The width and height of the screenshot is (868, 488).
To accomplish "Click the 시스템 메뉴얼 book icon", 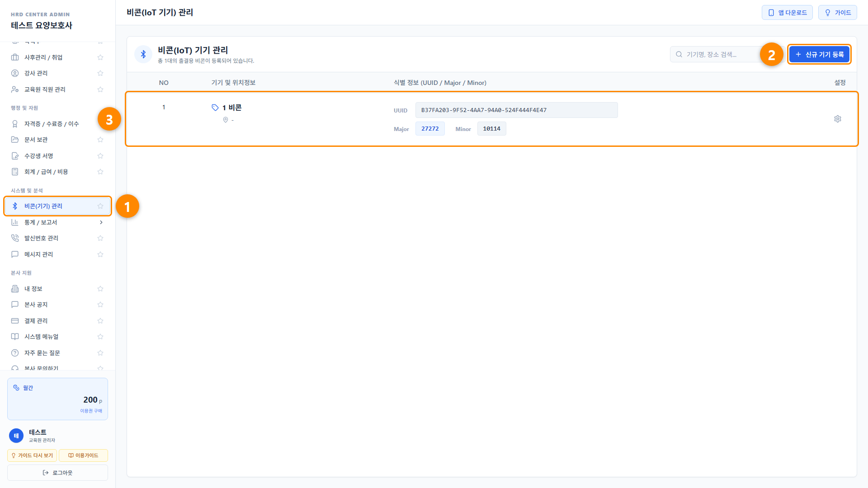I will 15,337.
